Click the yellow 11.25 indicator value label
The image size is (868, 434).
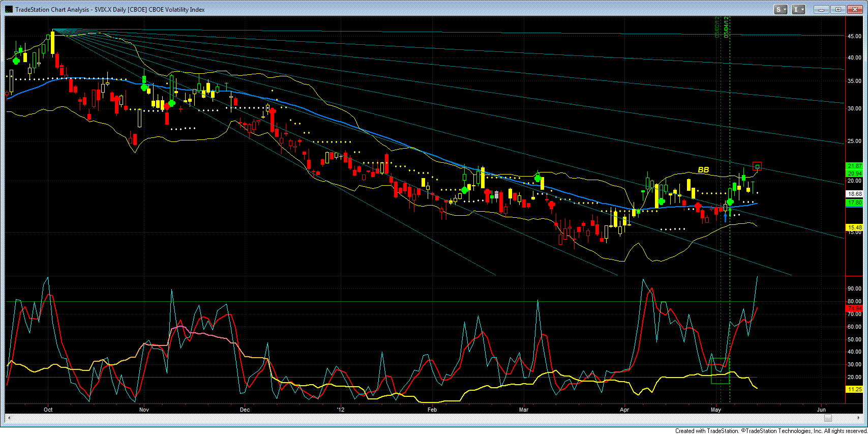coord(855,389)
